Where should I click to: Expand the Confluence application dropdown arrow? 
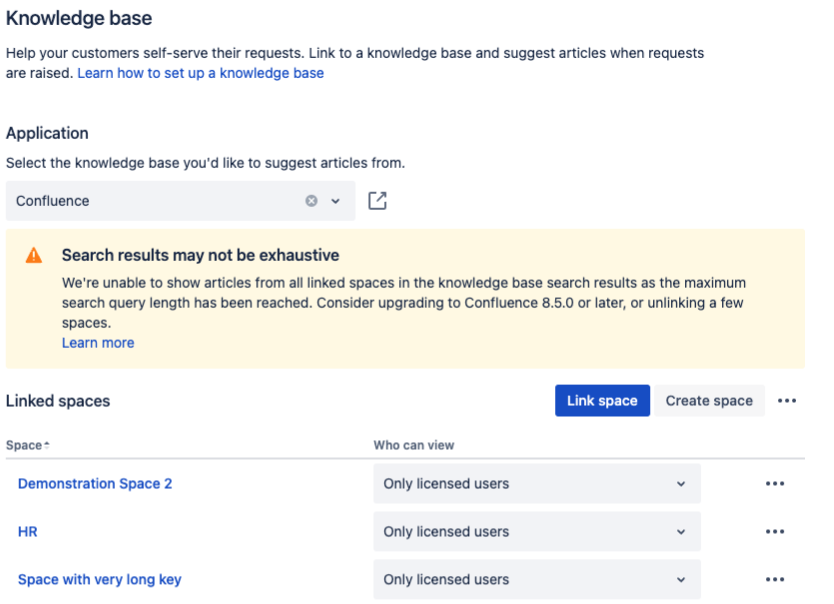pos(336,201)
